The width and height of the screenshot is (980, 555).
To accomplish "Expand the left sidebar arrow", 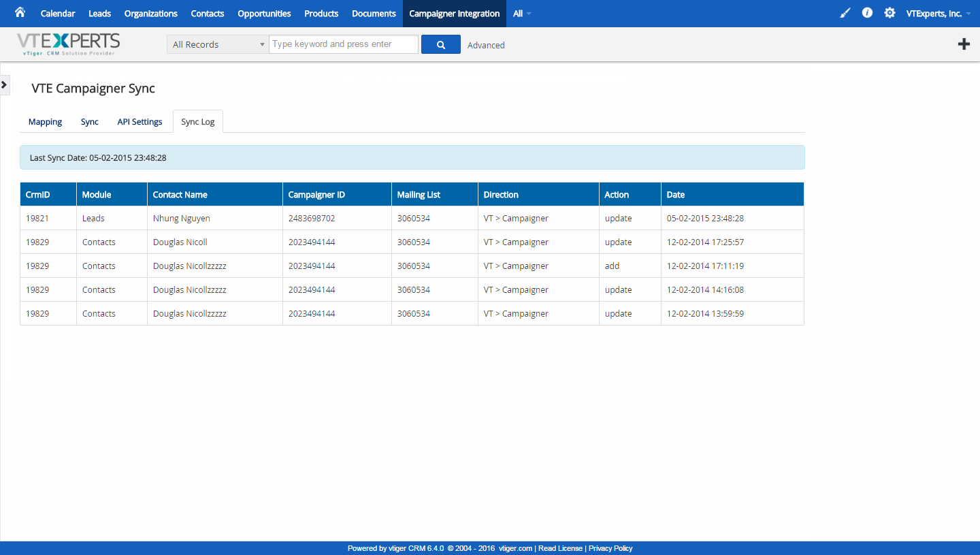I will [4, 84].
